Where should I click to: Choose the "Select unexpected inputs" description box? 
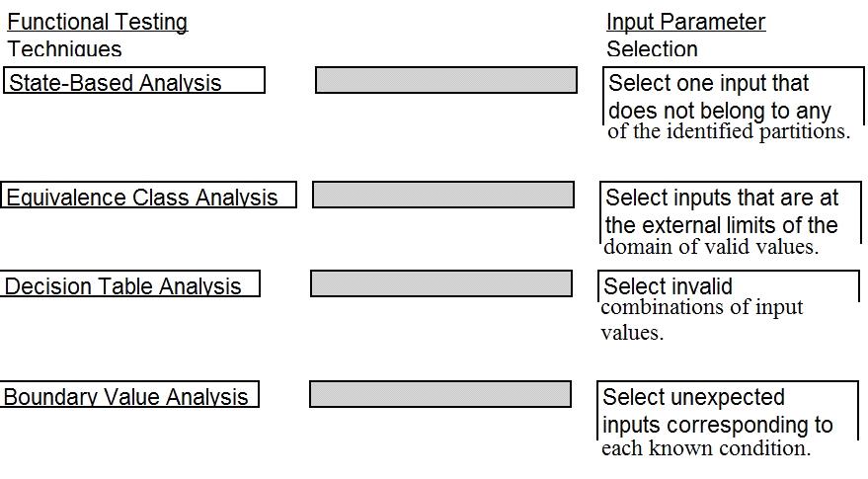pyautogui.click(x=727, y=411)
